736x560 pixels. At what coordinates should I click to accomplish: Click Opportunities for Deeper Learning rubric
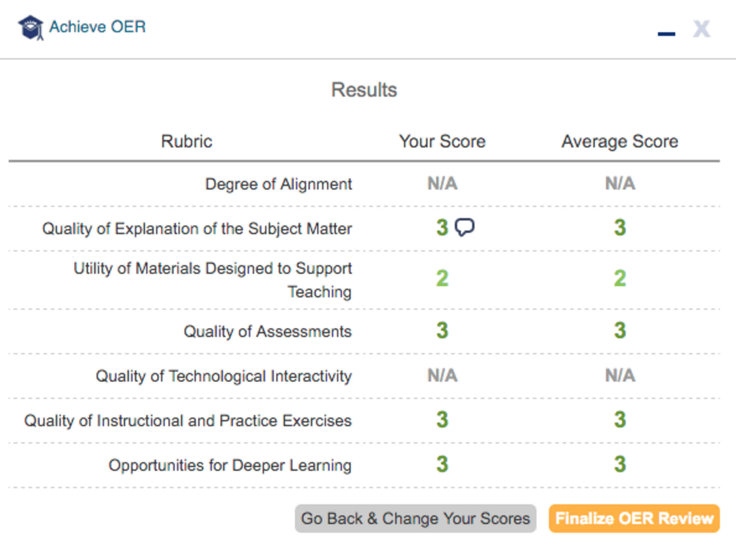(230, 465)
